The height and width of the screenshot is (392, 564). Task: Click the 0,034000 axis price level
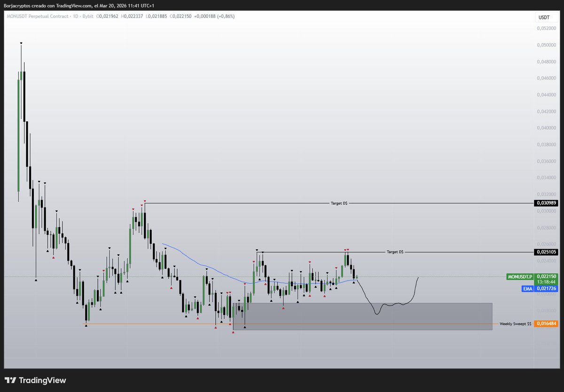(x=546, y=178)
